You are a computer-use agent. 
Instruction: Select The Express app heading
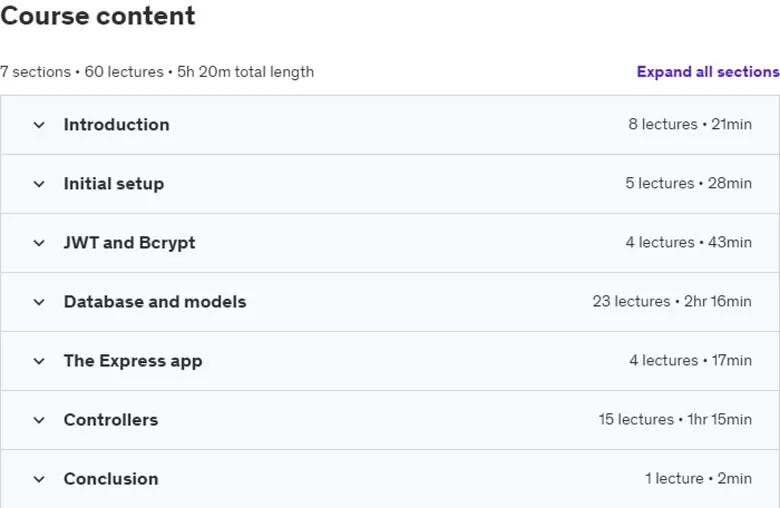click(133, 361)
